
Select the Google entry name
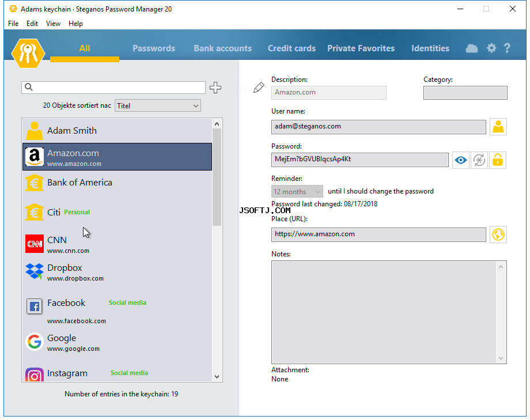point(62,338)
